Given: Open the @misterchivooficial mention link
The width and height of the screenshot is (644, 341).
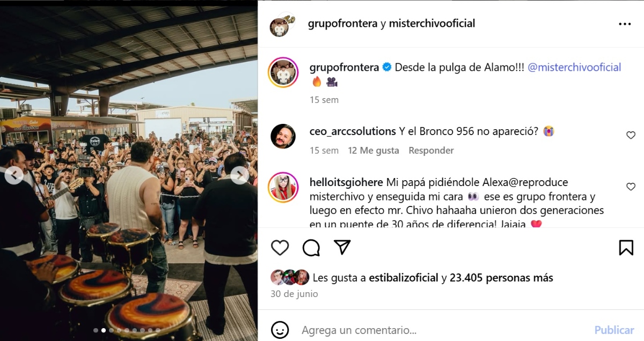Looking at the screenshot, I should [575, 68].
